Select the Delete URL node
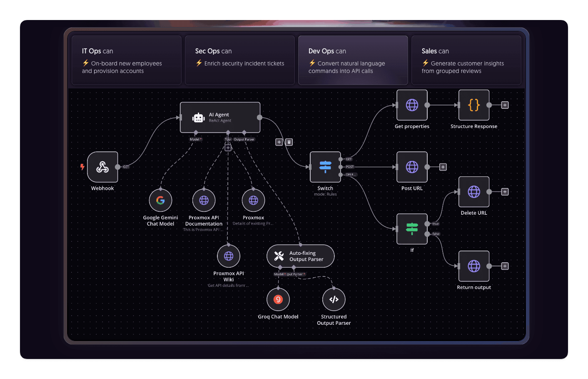The height and width of the screenshot is (379, 588). pyautogui.click(x=474, y=192)
